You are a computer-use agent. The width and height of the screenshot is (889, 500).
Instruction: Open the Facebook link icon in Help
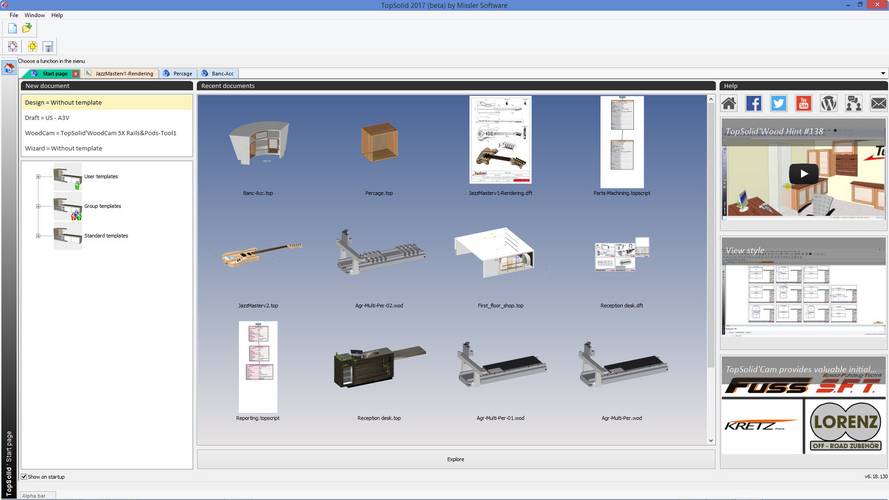(754, 103)
